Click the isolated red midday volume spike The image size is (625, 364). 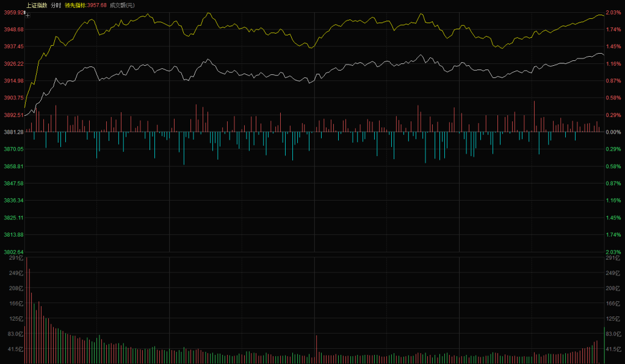(x=317, y=349)
